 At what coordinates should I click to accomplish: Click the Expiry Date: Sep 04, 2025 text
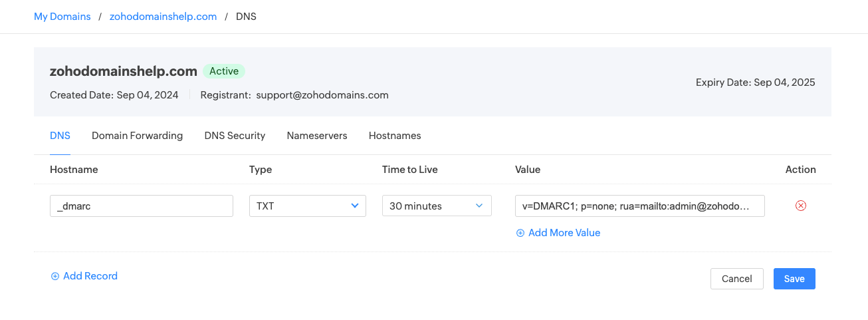(756, 82)
